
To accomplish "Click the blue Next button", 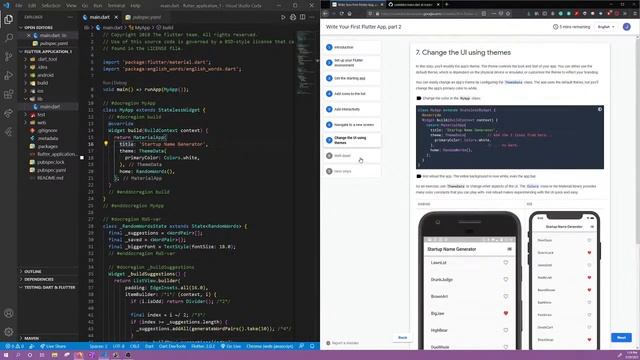I will click(x=621, y=338).
